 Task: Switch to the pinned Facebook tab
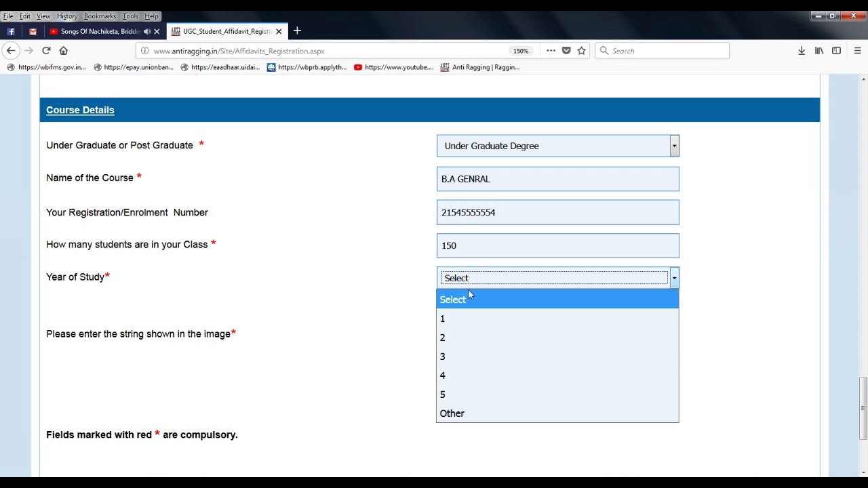[x=11, y=31]
